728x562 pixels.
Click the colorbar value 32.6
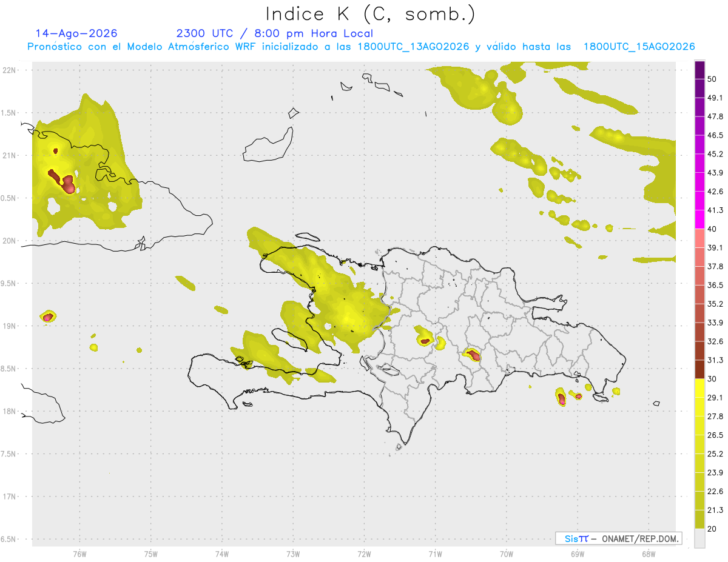(715, 341)
